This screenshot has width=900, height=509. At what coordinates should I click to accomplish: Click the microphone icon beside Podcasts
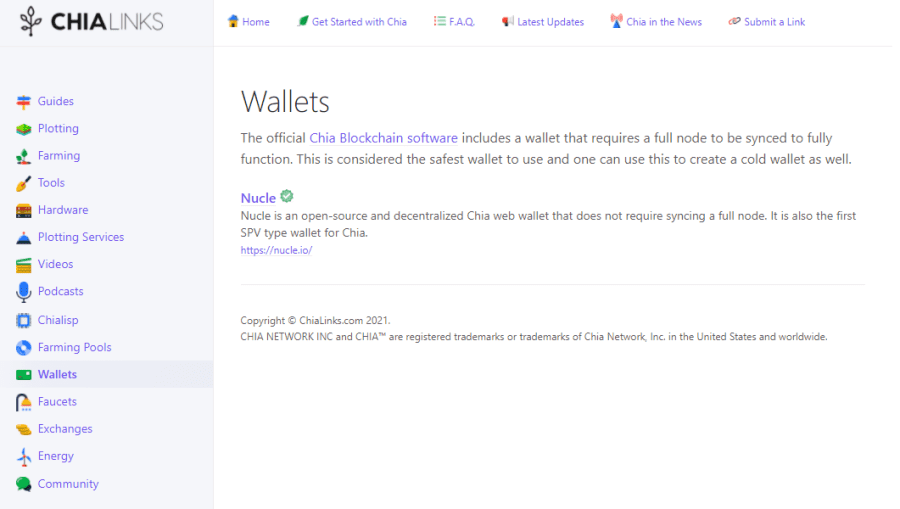coord(24,292)
